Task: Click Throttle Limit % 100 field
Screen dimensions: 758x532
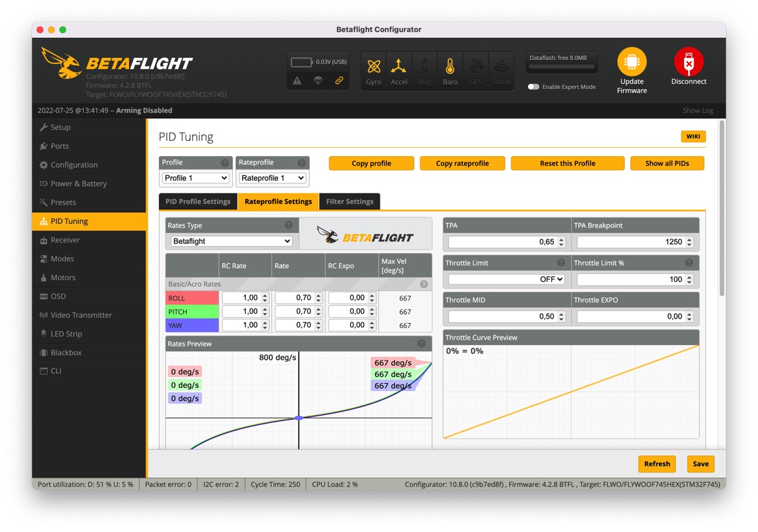Action: [635, 279]
